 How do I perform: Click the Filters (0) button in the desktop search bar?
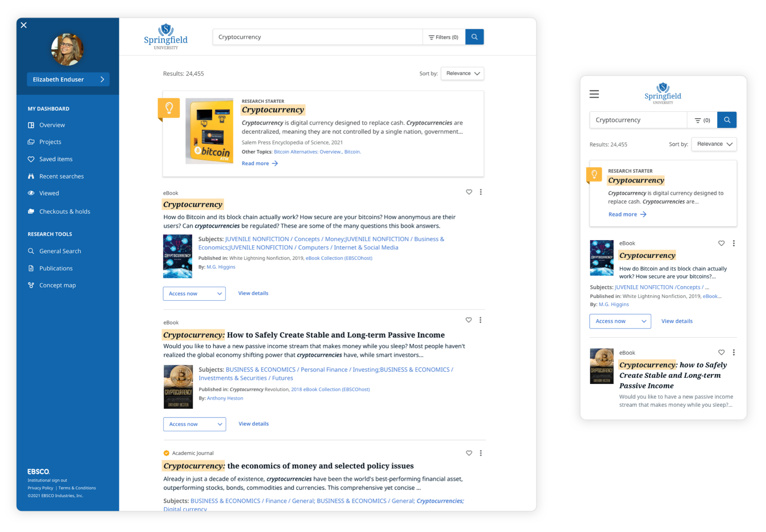(x=443, y=37)
